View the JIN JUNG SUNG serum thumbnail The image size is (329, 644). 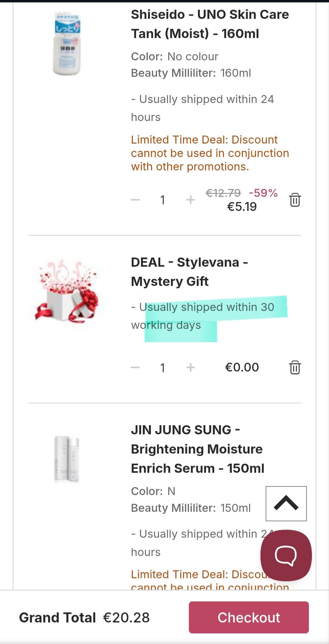click(67, 459)
